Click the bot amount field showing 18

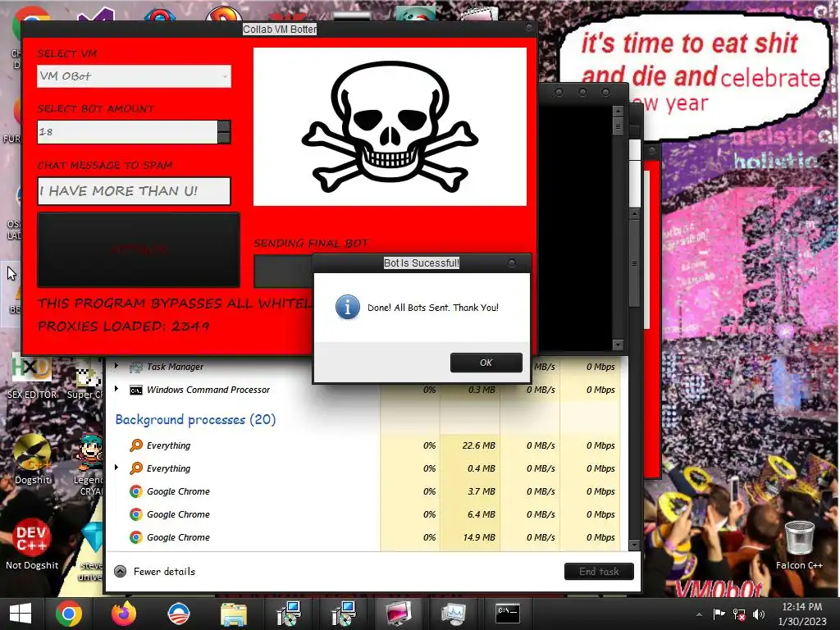point(127,132)
